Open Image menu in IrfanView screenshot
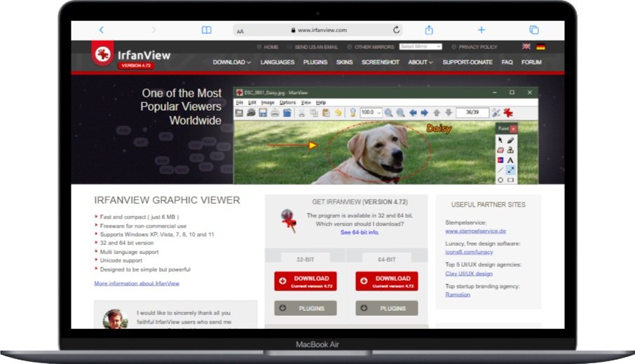The width and height of the screenshot is (635, 364). click(x=268, y=103)
